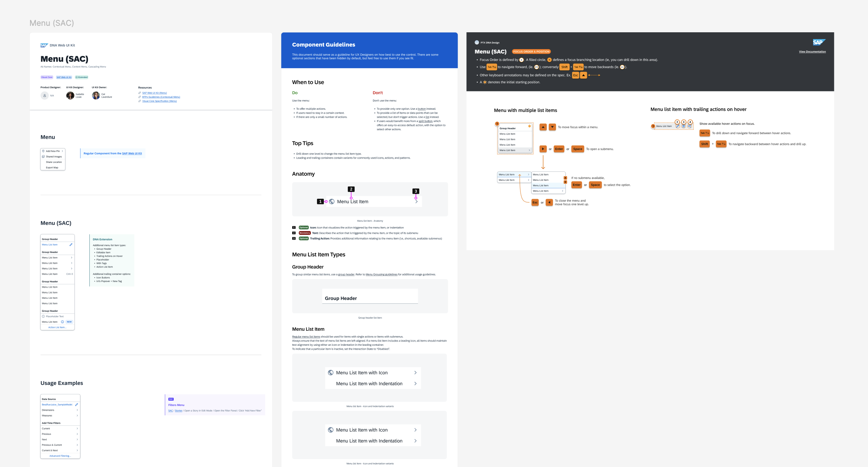Expand the Dimensions menu item chevron
The width and height of the screenshot is (868, 467).
(77, 410)
